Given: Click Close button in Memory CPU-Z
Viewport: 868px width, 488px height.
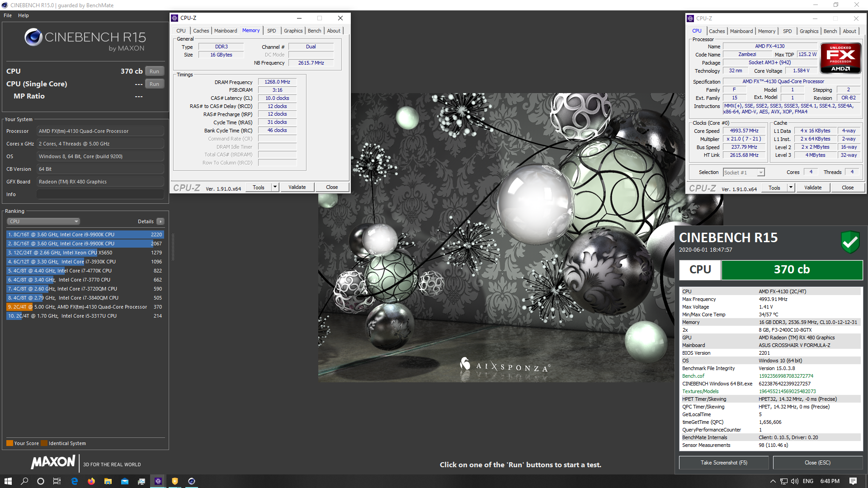Looking at the screenshot, I should [x=332, y=187].
